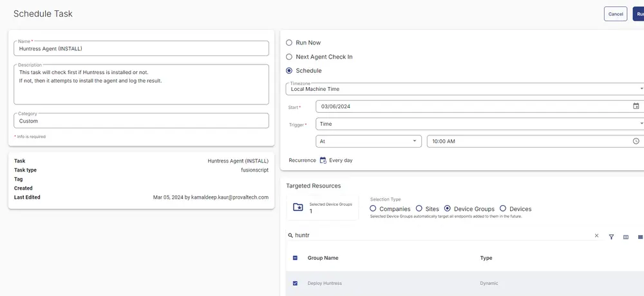The width and height of the screenshot is (644, 296).
Task: Sort by the Group Name column header
Action: [323, 258]
